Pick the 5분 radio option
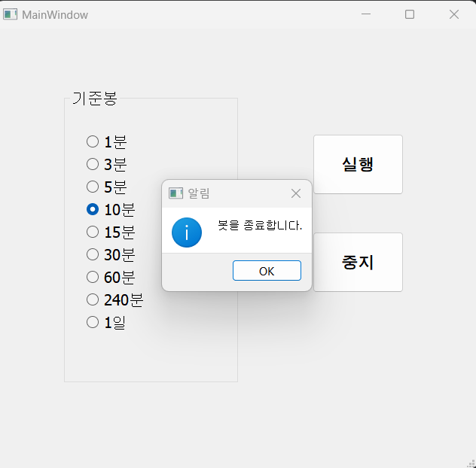476x468 pixels. click(106, 187)
